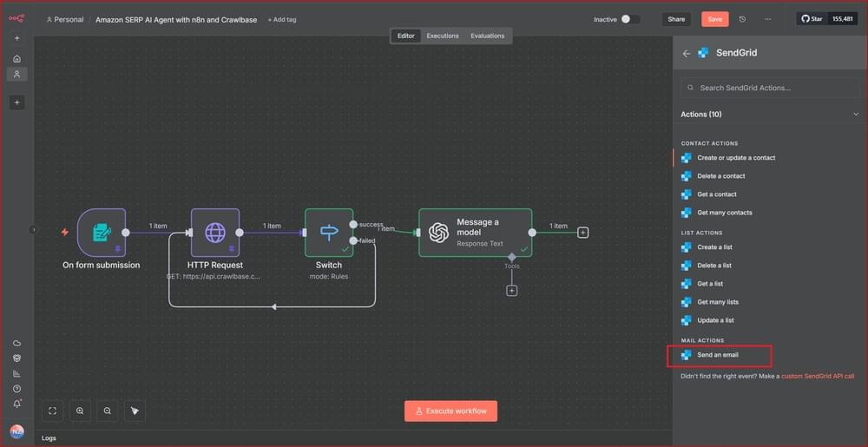Click the zoom in magnifier icon

click(80, 411)
